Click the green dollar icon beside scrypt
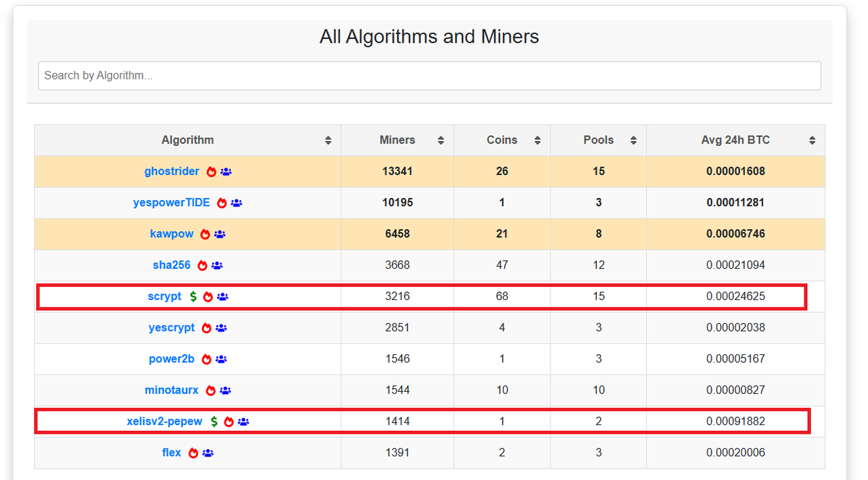The height and width of the screenshot is (480, 868). (193, 296)
